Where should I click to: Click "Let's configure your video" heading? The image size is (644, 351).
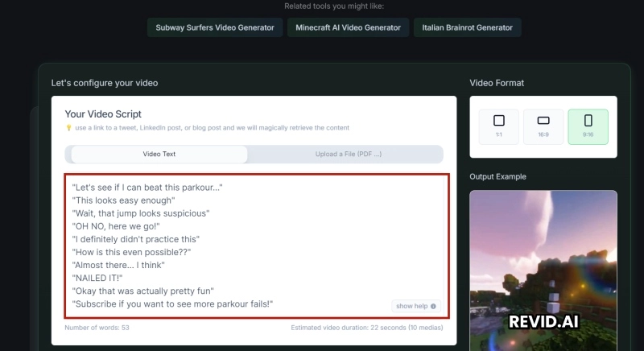point(105,83)
